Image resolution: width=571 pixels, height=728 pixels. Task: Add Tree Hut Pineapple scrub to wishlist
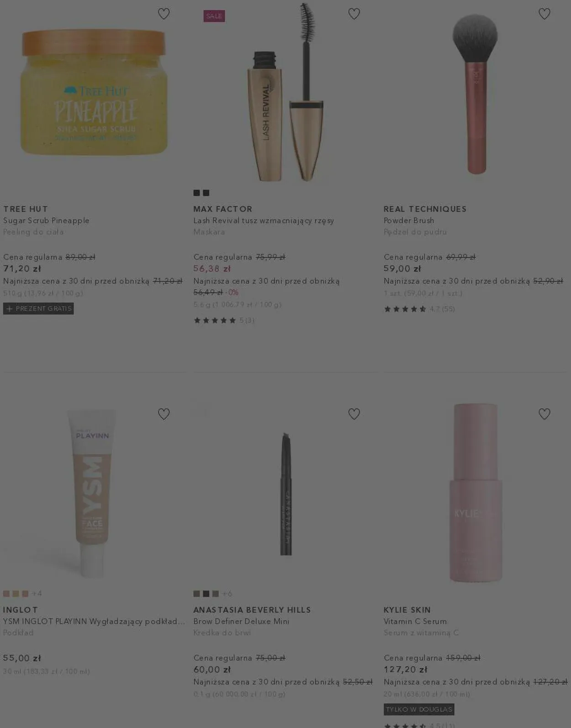tap(164, 14)
